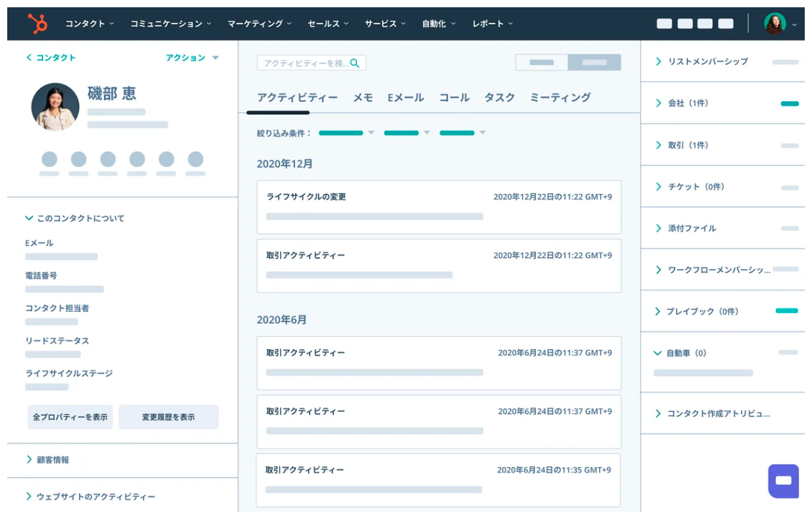Select the right-hand view toggle above the activity tabs
812x519 pixels.
pos(594,62)
